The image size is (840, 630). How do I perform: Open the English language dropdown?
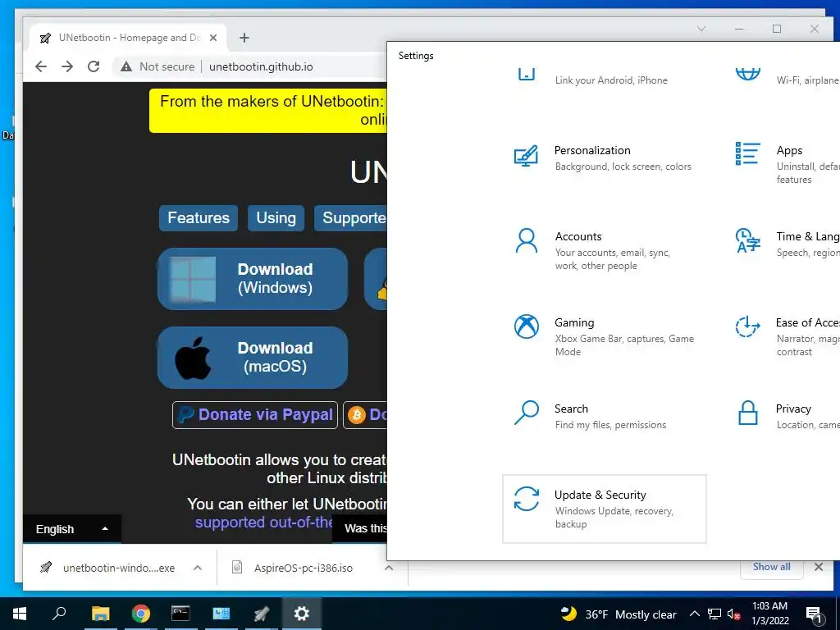pos(72,529)
